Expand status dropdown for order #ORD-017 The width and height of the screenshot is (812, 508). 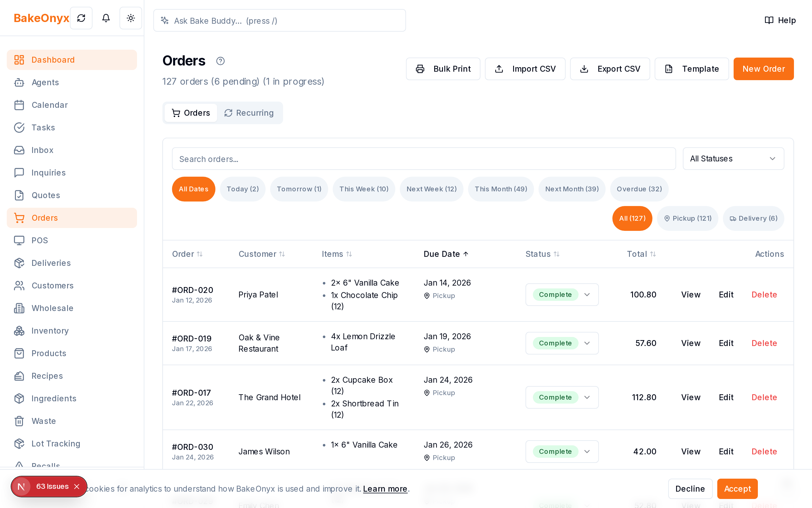(x=562, y=397)
